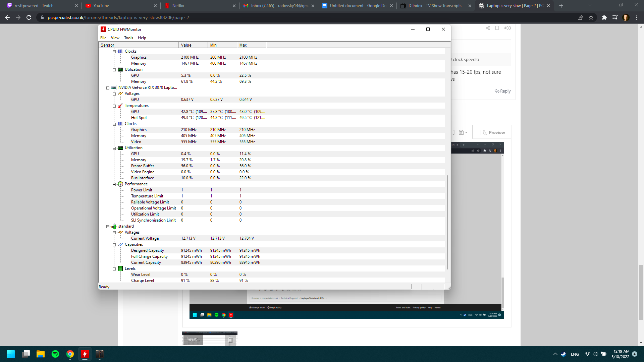Viewport: 644px width, 362px height.
Task: Collapse the NVIDIA Temperatures group
Action: 114,106
